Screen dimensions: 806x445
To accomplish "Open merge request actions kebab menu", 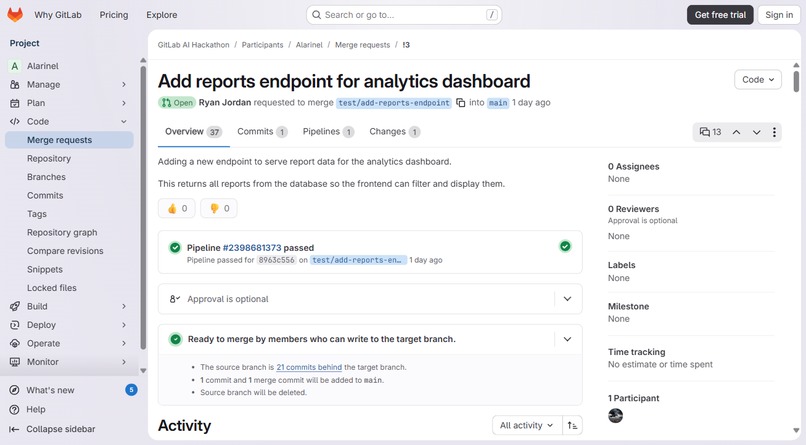I will tap(774, 132).
